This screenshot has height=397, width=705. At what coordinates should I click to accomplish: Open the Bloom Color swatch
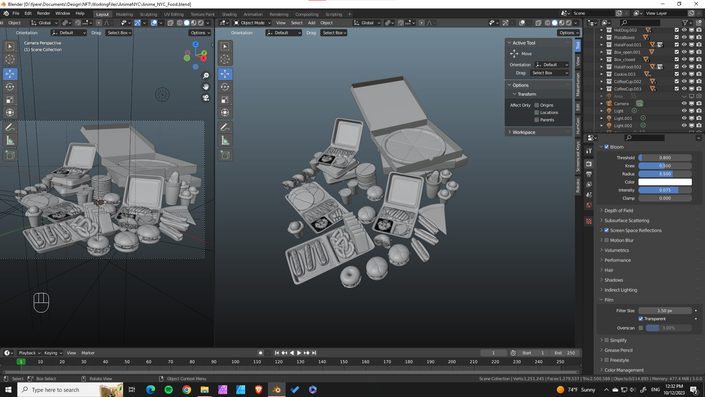[665, 182]
